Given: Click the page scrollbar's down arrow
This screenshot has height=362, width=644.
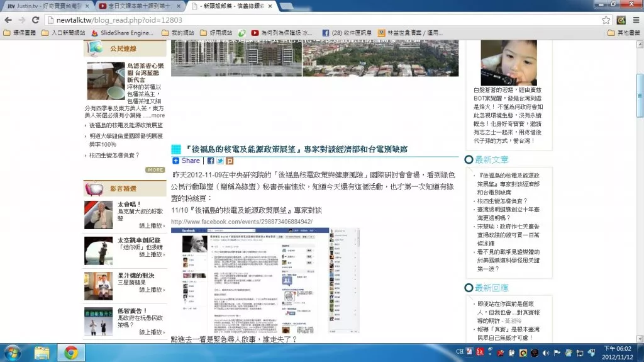Looking at the screenshot, I should tap(640, 339).
